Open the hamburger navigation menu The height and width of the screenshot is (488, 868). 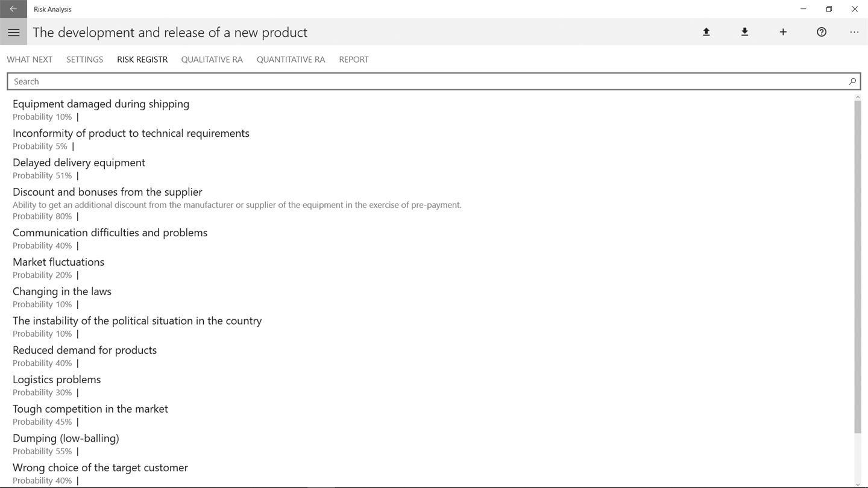pos(13,33)
